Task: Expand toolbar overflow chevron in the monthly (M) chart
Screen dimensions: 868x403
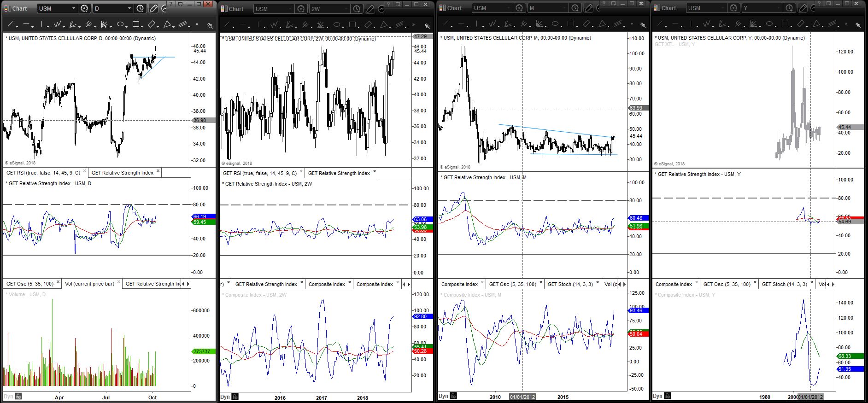Action: coord(631,24)
